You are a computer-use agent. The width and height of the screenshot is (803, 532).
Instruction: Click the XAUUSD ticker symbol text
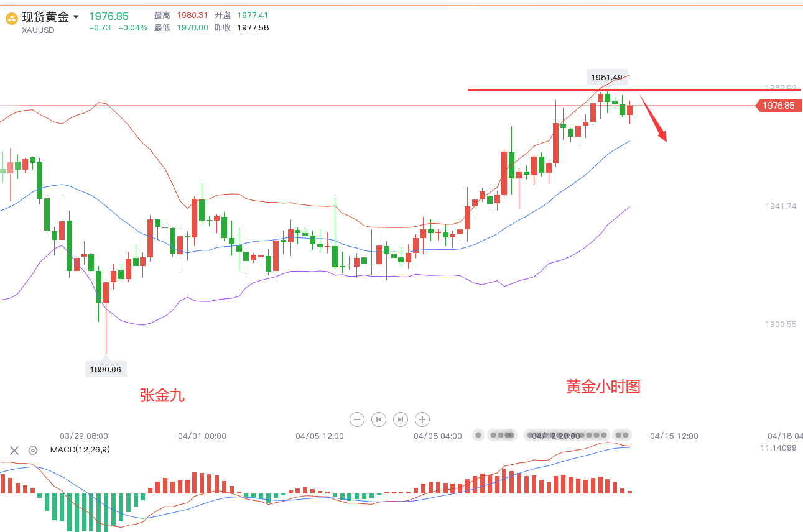pyautogui.click(x=38, y=30)
